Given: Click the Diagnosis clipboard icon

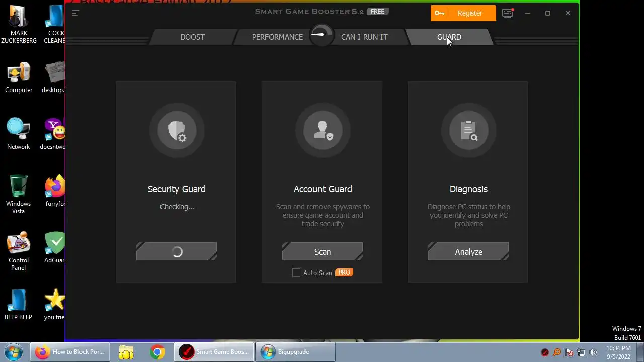Looking at the screenshot, I should point(468,131).
